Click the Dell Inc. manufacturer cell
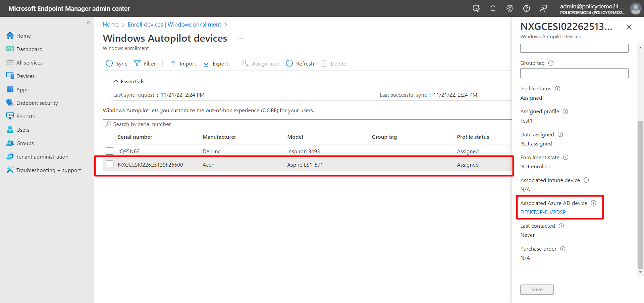644x303 pixels. (x=212, y=151)
